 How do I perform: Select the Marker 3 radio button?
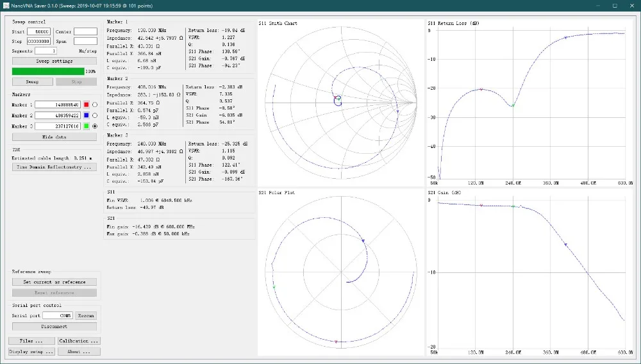[96, 126]
